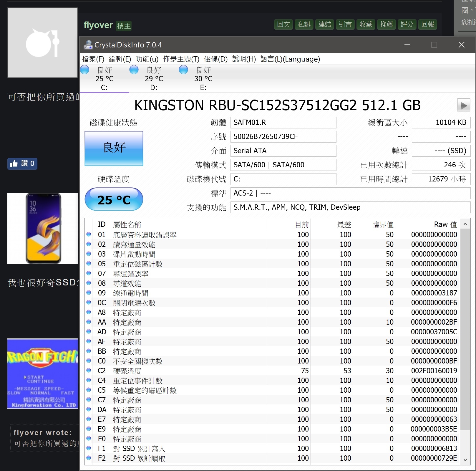
Task: Click the 收藏 bookmark button
Action: pyautogui.click(x=366, y=24)
